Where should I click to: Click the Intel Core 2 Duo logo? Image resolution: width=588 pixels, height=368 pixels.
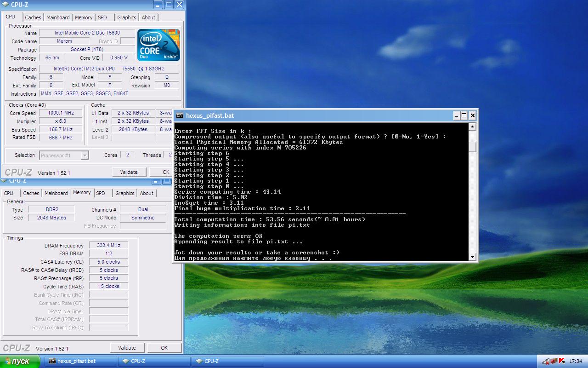pyautogui.click(x=159, y=45)
